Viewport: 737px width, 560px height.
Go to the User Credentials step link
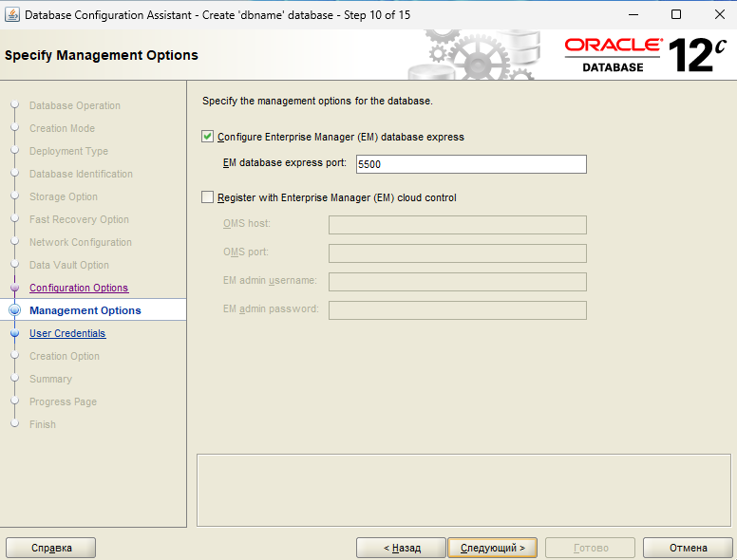point(67,333)
